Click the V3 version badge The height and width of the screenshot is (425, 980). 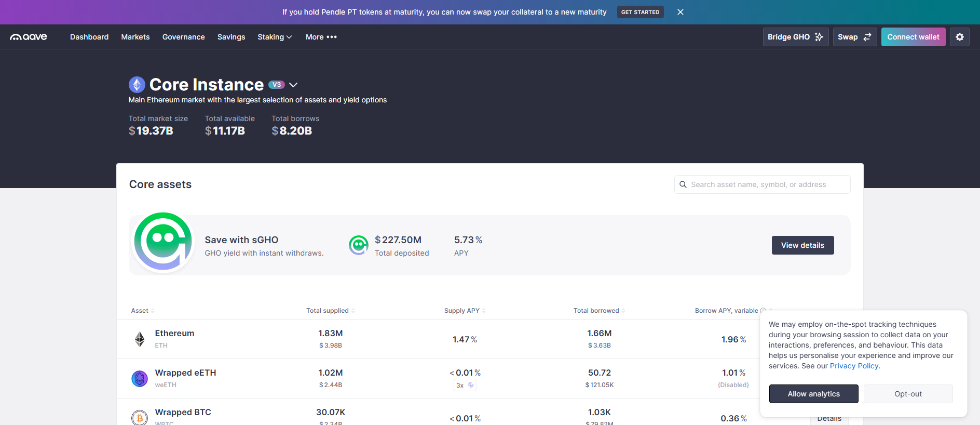[277, 85]
